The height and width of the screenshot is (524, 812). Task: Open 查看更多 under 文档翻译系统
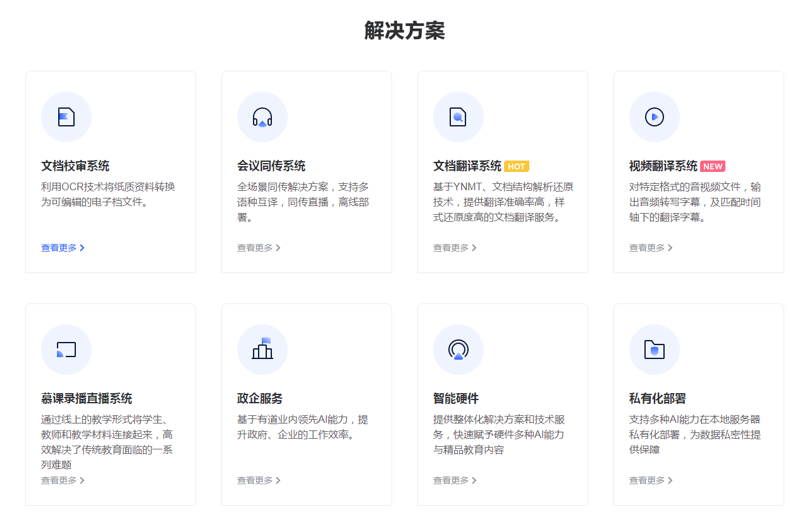[455, 248]
